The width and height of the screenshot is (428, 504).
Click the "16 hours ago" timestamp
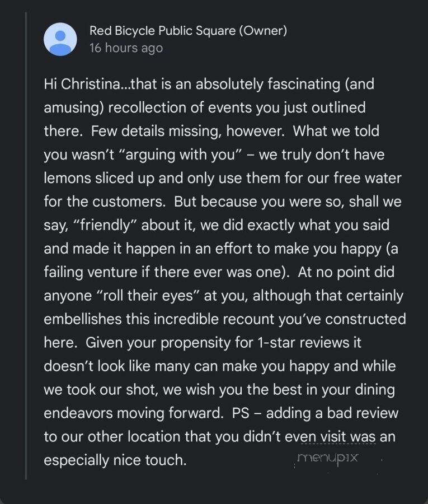coord(126,48)
